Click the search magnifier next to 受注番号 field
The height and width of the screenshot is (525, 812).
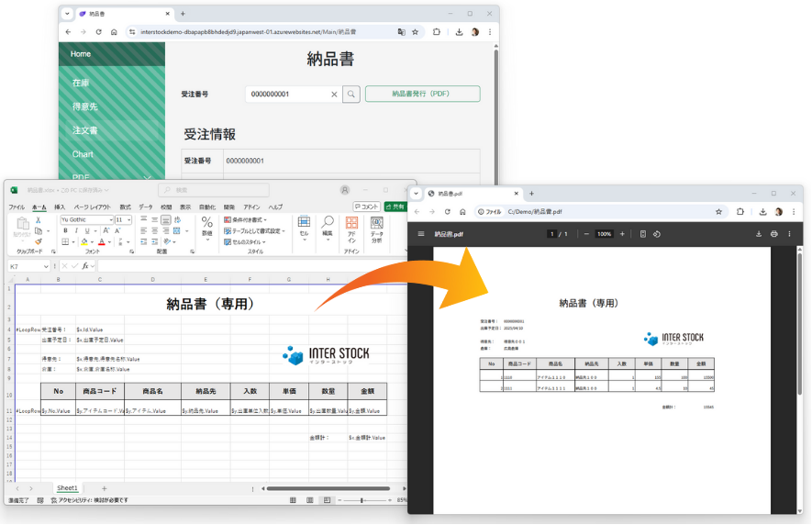click(x=351, y=94)
